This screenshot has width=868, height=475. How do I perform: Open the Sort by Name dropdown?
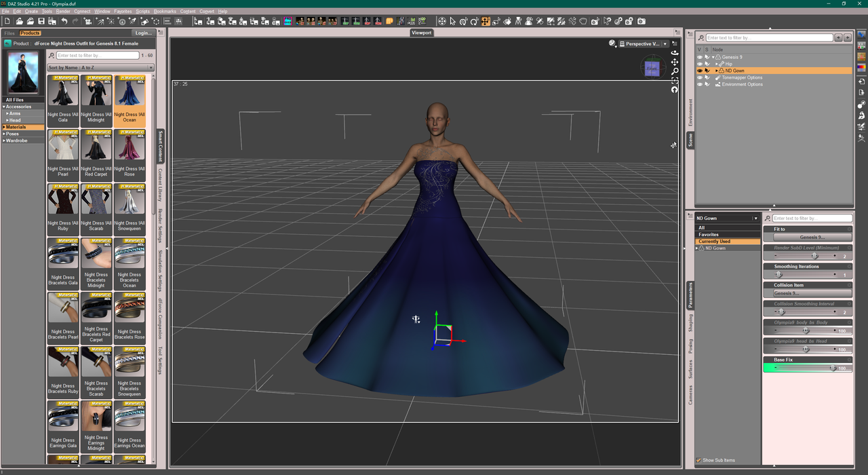click(100, 68)
